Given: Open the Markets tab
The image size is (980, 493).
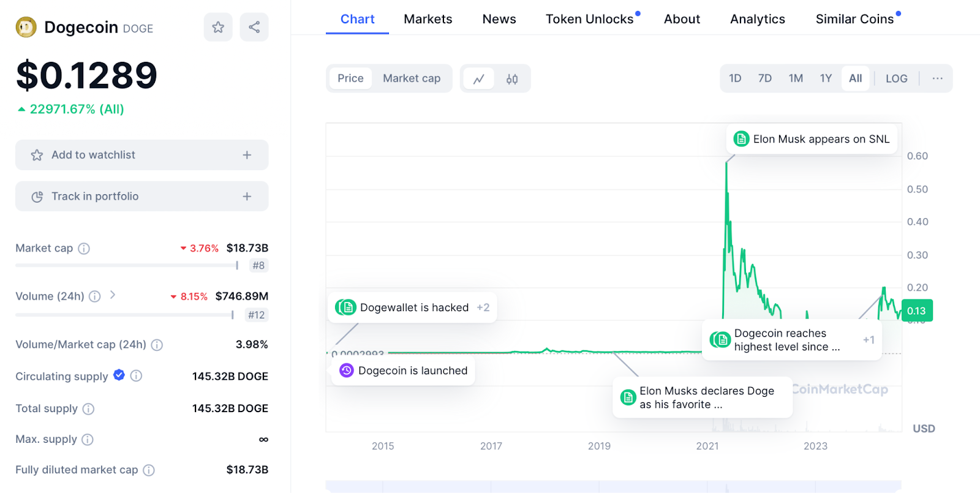Looking at the screenshot, I should pos(428,19).
